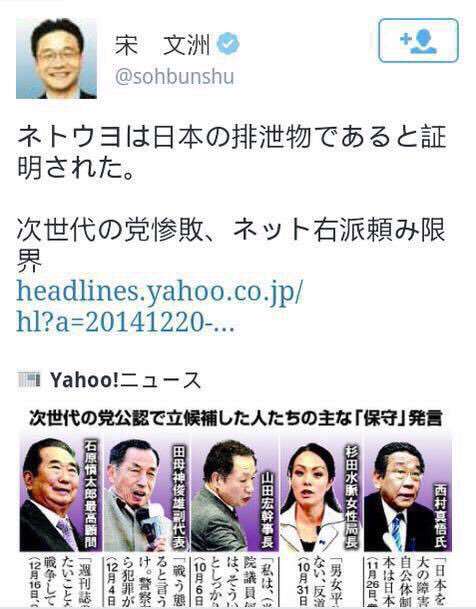Viewport: 476px width, 609px height.
Task: Open 宋 文洲's profile photo
Action: coord(56,58)
